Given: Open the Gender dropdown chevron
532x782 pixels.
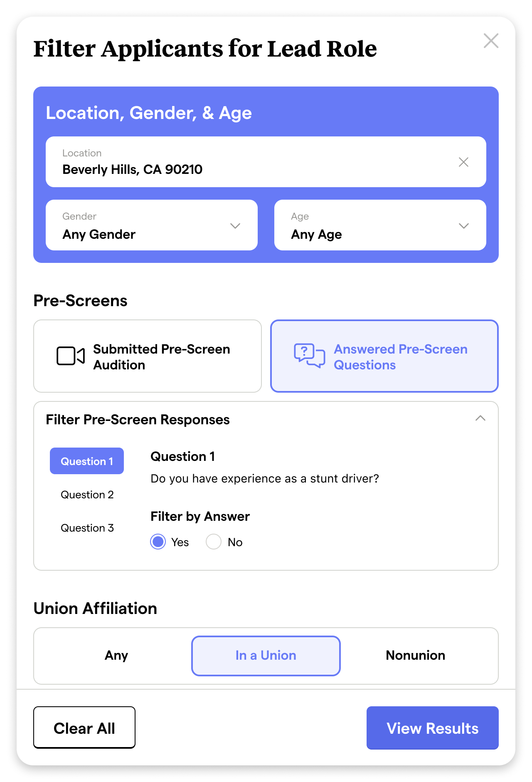Looking at the screenshot, I should coord(235,226).
